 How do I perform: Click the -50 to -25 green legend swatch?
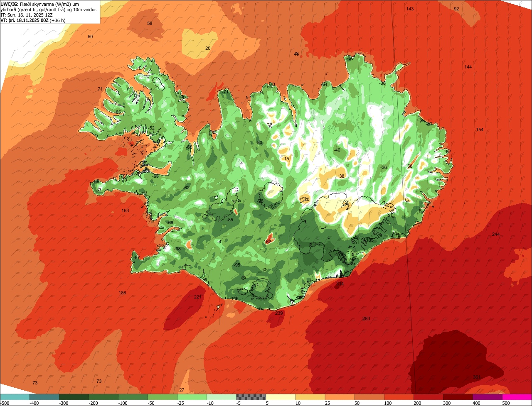163,397
